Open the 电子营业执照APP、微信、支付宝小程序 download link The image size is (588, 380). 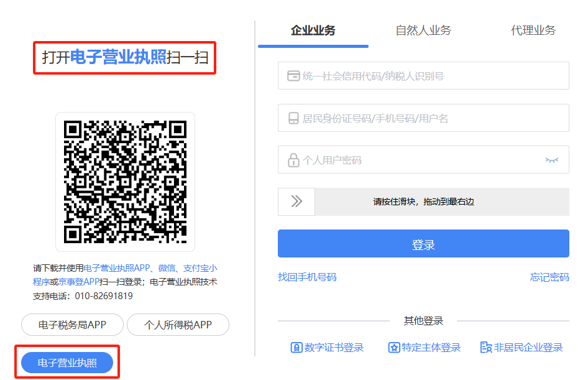click(x=124, y=275)
